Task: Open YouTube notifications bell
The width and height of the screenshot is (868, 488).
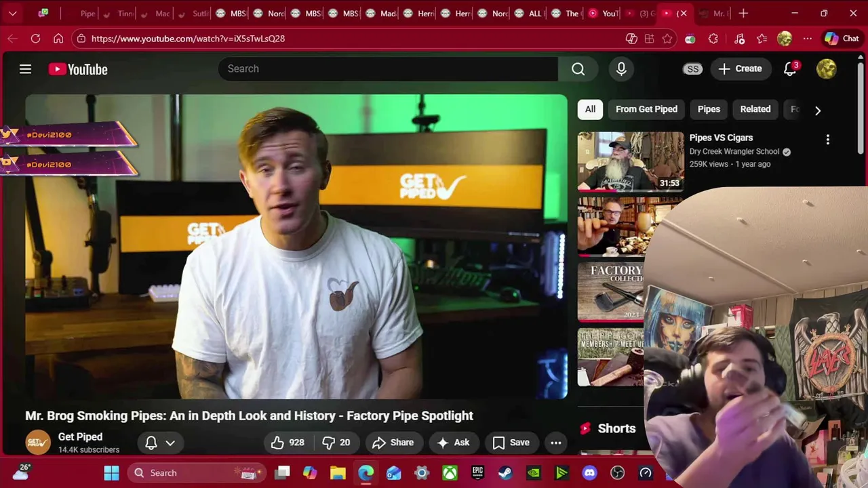Action: click(790, 68)
